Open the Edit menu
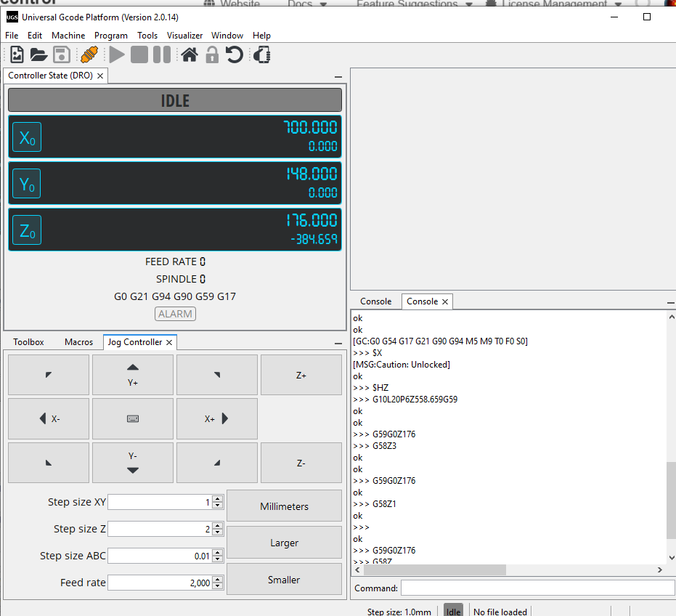 click(35, 36)
